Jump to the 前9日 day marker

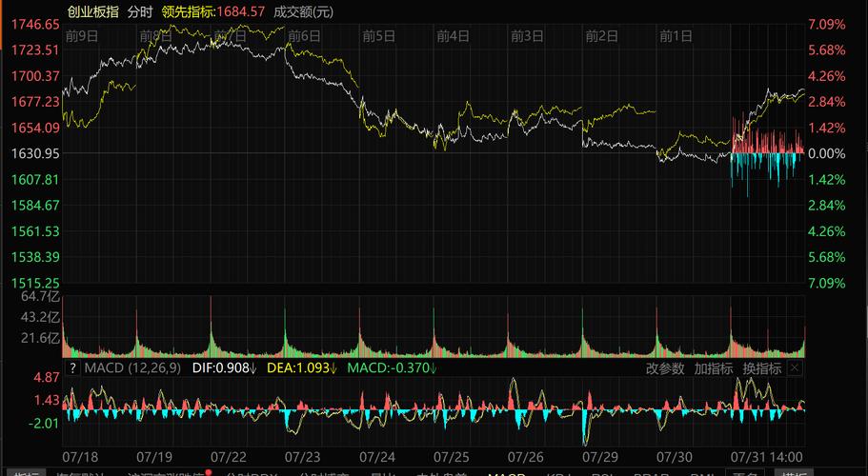click(x=84, y=36)
